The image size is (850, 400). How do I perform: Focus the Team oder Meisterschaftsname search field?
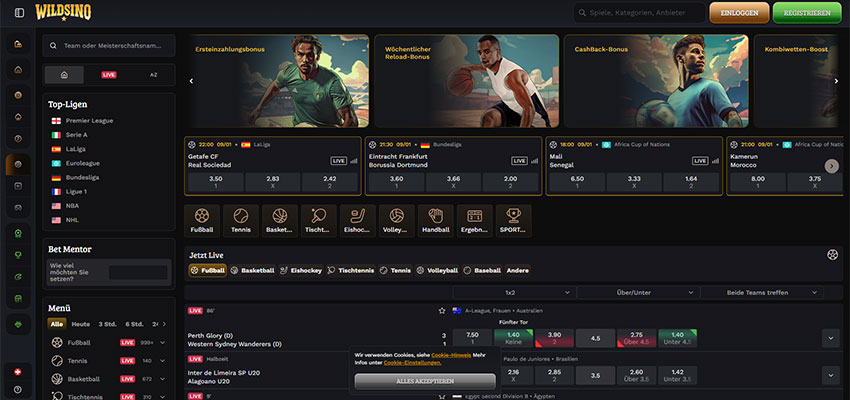pyautogui.click(x=109, y=46)
